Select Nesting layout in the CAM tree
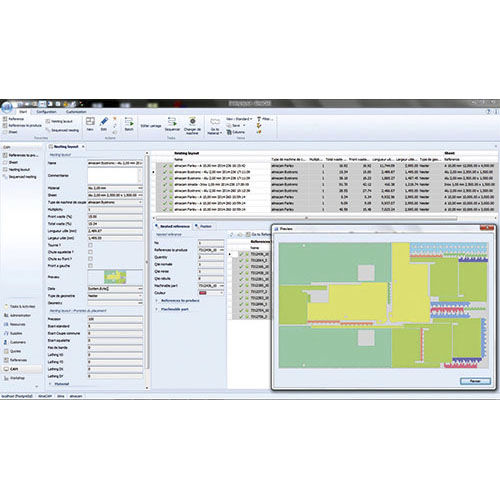 pos(17,170)
